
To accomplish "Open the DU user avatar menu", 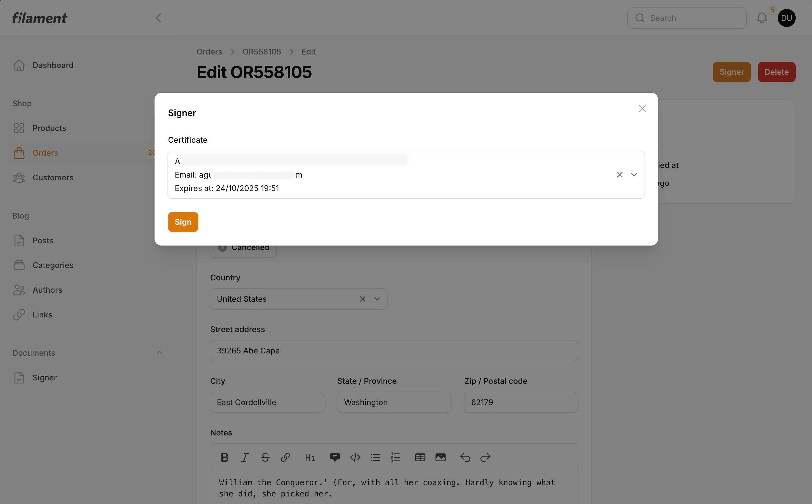I will point(786,18).
